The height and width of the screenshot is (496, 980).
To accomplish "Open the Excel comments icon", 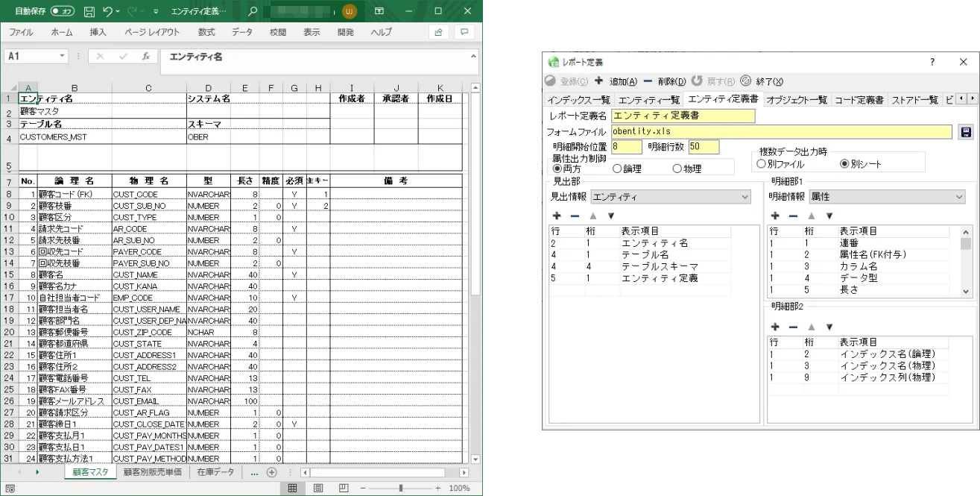I will [x=465, y=32].
